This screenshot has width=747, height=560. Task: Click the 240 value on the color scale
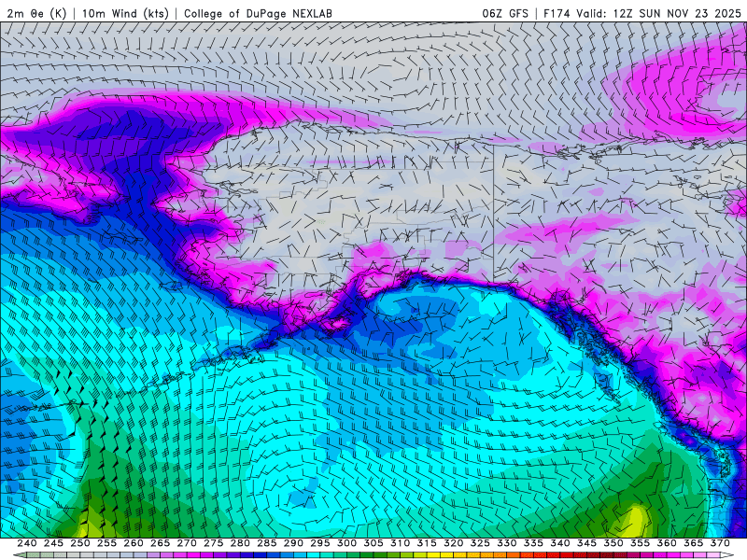pos(27,543)
